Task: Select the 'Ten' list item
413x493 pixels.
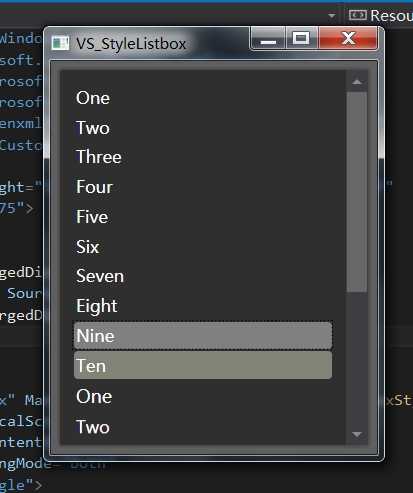Action: point(203,365)
